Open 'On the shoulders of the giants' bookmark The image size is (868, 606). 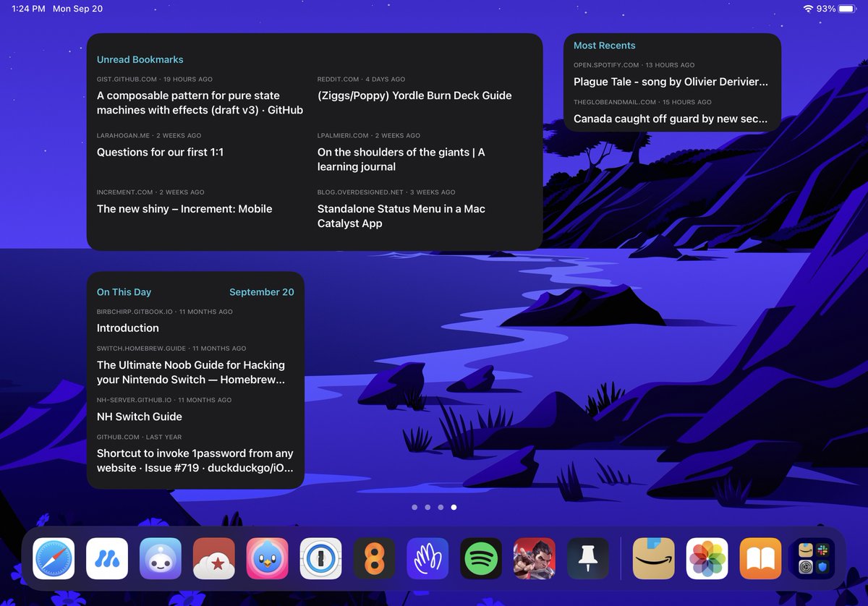[x=401, y=159]
